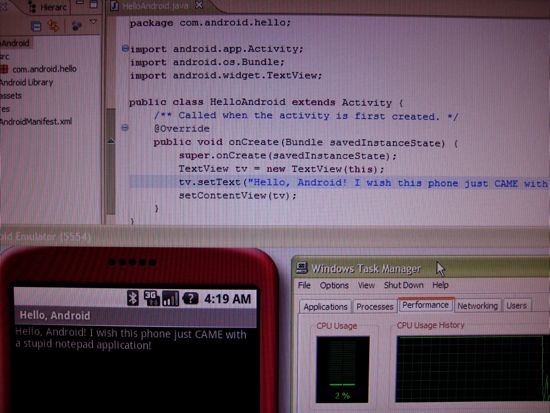
Task: Switch to the Processes tab
Action: coord(375,307)
